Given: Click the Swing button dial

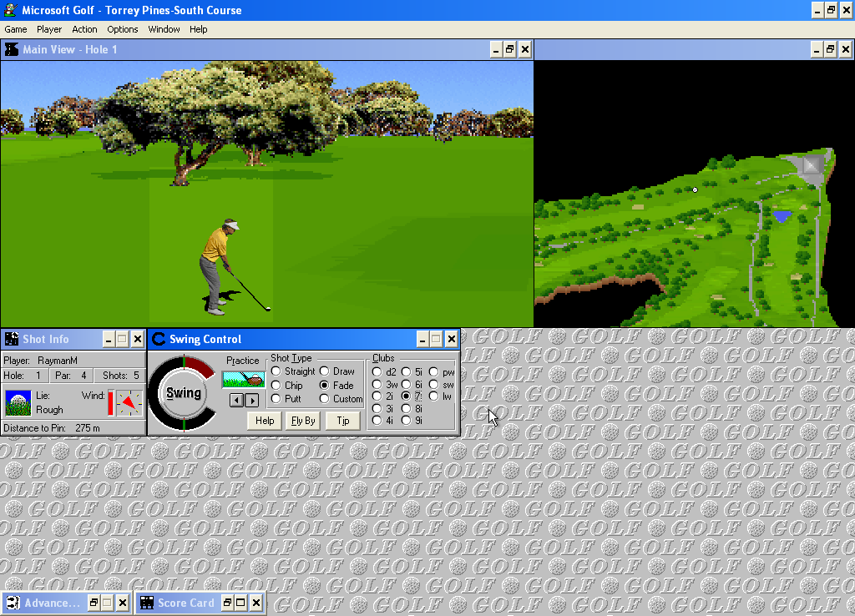Looking at the screenshot, I should click(184, 393).
